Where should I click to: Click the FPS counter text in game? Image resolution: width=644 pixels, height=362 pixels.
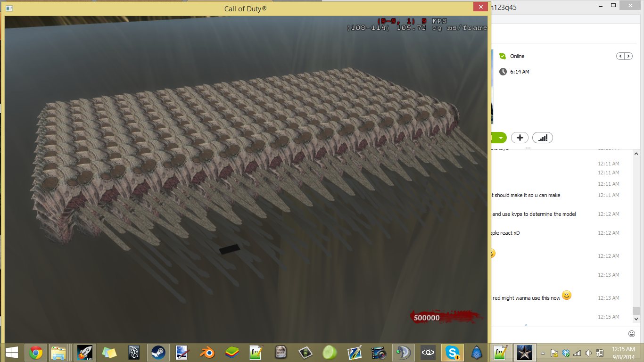tap(412, 21)
